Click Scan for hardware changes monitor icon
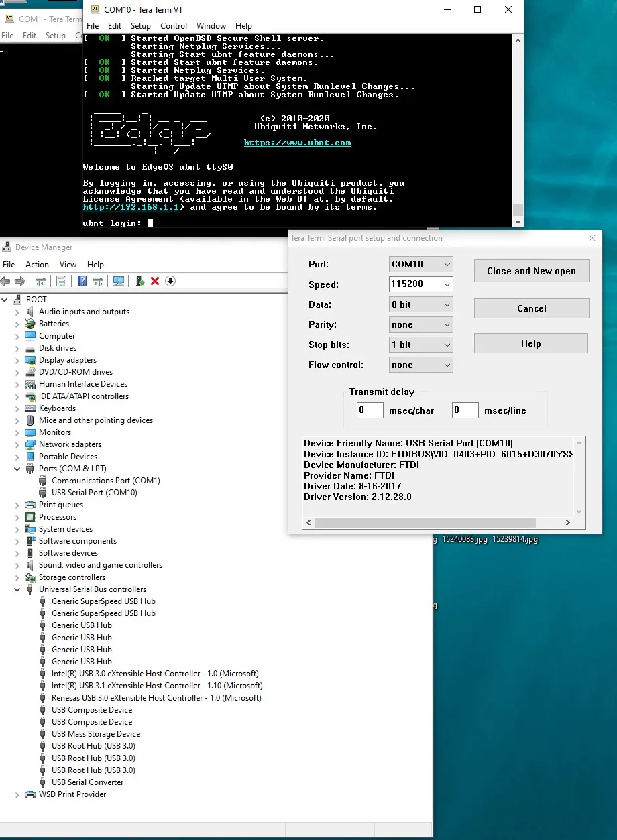Image resolution: width=617 pixels, height=840 pixels. pyautogui.click(x=119, y=282)
